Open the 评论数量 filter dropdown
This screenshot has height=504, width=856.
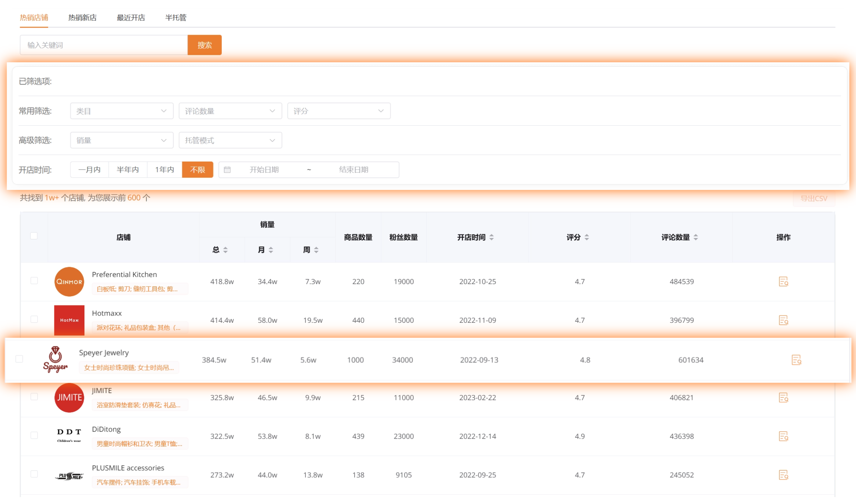[x=230, y=111]
